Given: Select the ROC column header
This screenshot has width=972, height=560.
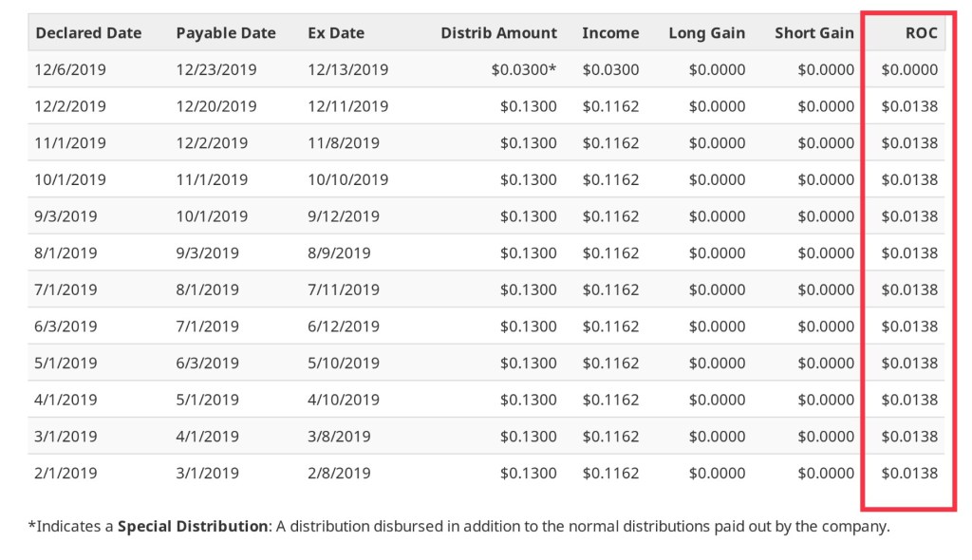Looking at the screenshot, I should (921, 33).
